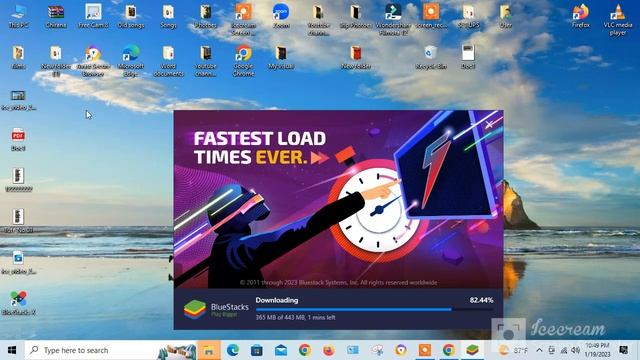This screenshot has height=360, width=640.
Task: Open VLC media player desktop shortcut
Action: click(618, 20)
